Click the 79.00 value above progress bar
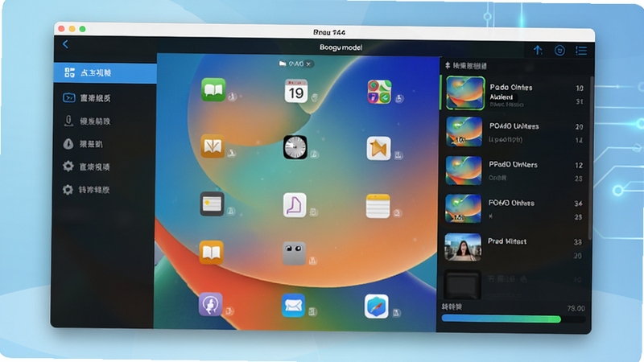This screenshot has height=362, width=644. (576, 308)
